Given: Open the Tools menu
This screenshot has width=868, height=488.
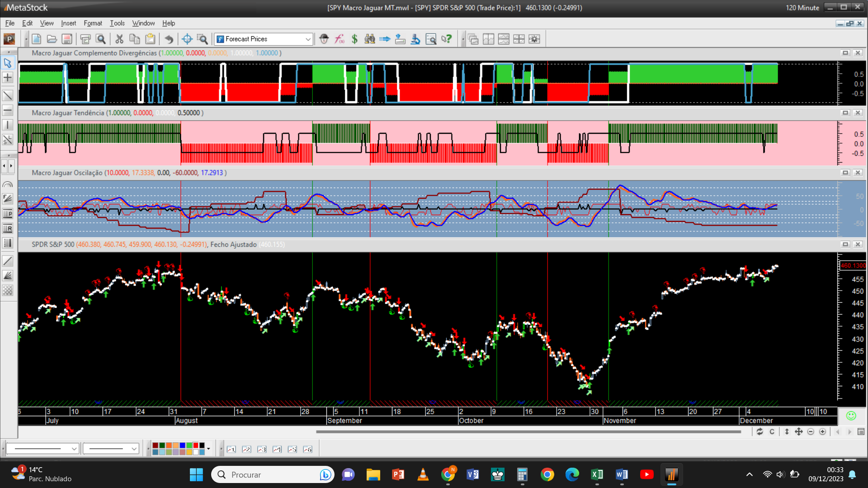Looking at the screenshot, I should [x=117, y=23].
